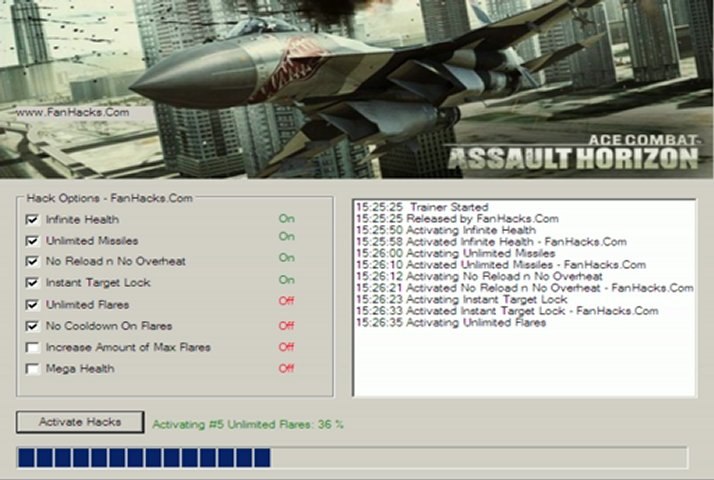714x480 pixels.
Task: Click the On status beside Infinite Health
Action: point(287,219)
